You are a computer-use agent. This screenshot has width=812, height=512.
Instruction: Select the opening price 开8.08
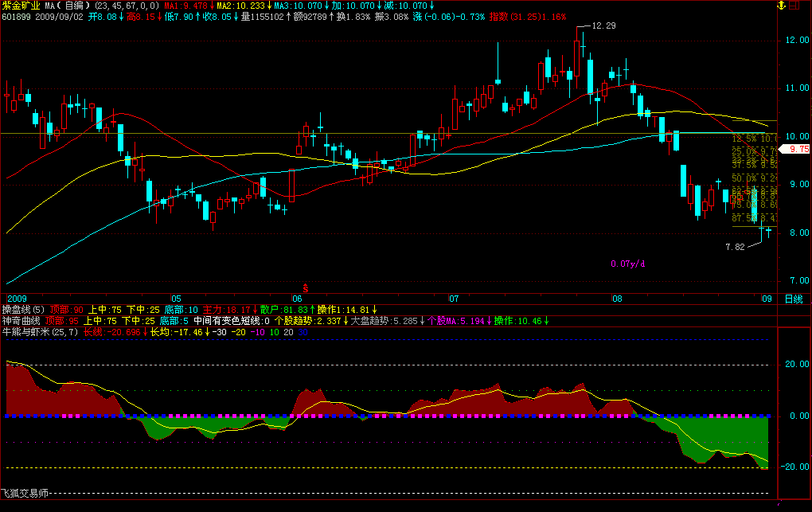103,17
